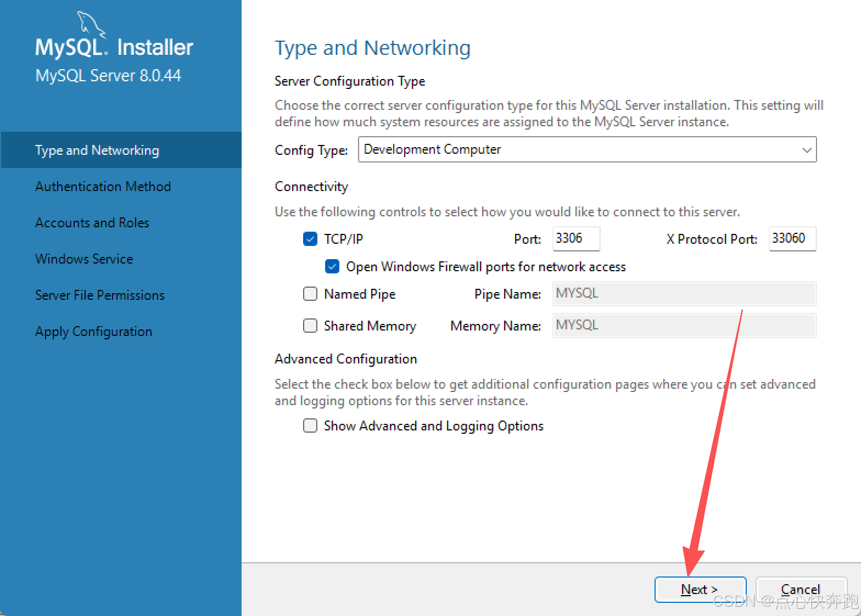This screenshot has height=616, width=861.
Task: Open the Accounts and Roles step
Action: tap(92, 222)
